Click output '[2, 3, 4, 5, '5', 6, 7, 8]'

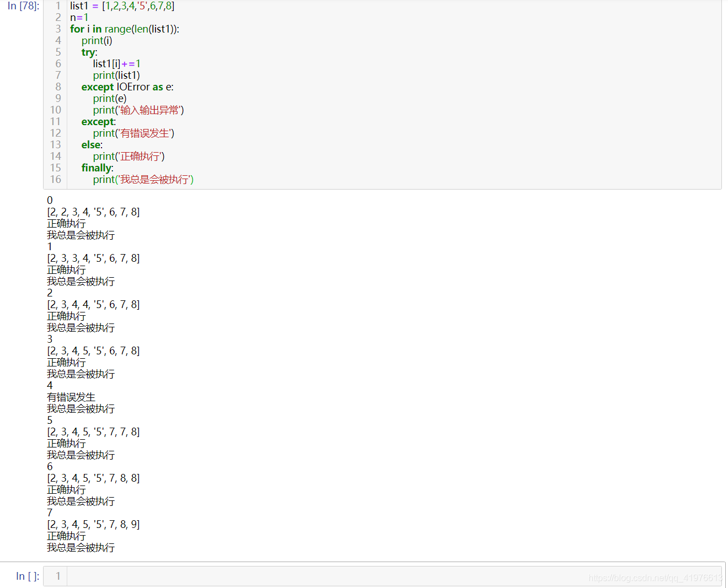tap(93, 351)
